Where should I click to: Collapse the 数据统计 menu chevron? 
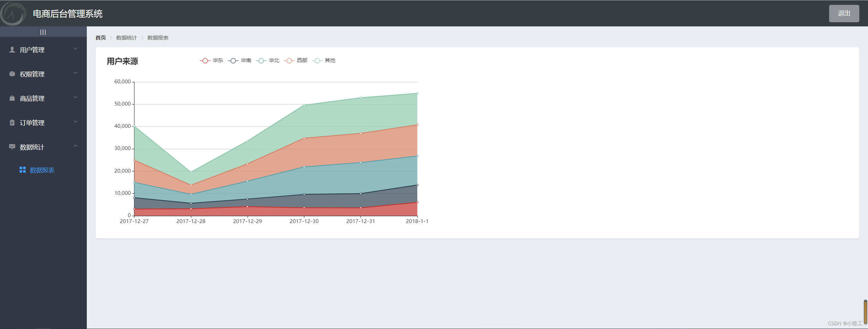[x=75, y=146]
